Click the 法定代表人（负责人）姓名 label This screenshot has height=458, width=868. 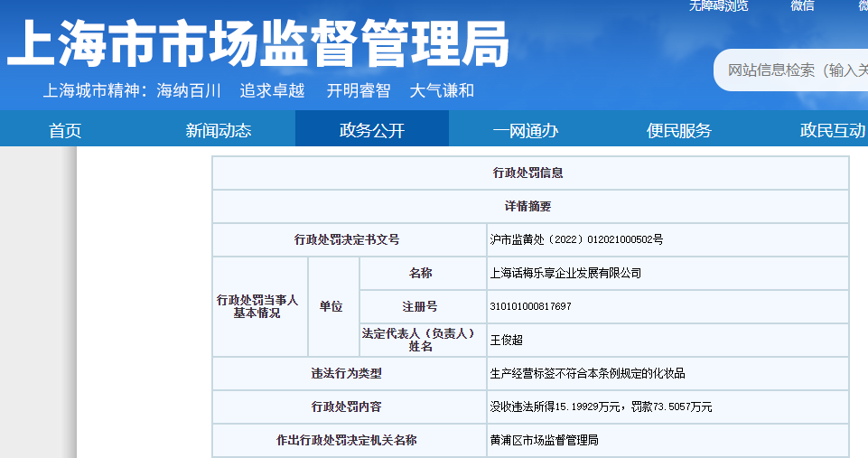pos(418,340)
